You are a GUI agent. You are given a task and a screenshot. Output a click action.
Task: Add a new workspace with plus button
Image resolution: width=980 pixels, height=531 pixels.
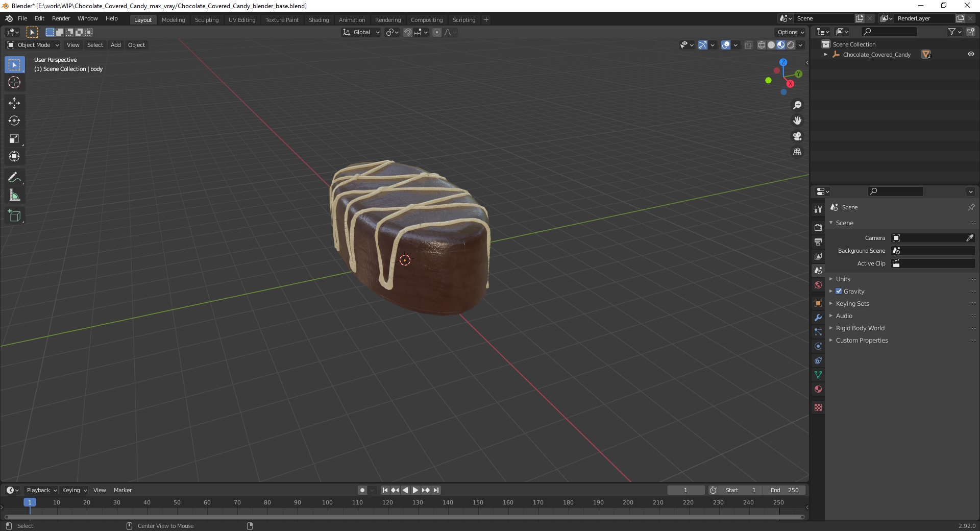[x=486, y=19]
